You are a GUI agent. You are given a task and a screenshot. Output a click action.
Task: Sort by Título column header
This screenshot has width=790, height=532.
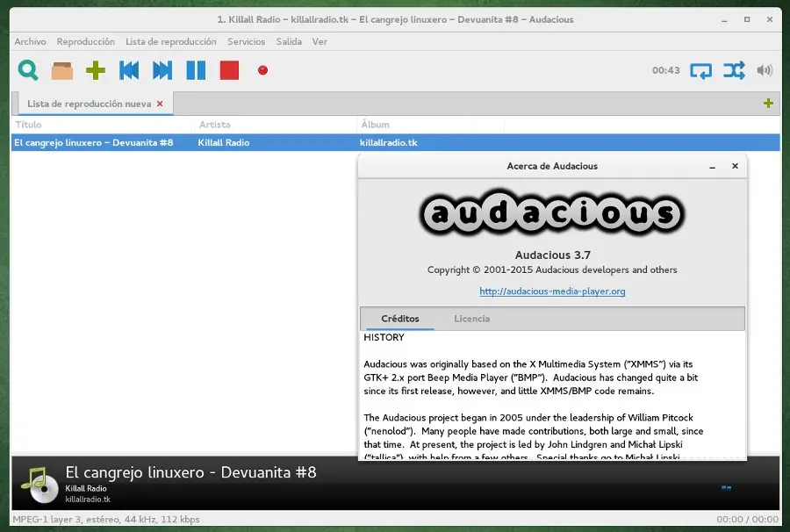pos(103,125)
